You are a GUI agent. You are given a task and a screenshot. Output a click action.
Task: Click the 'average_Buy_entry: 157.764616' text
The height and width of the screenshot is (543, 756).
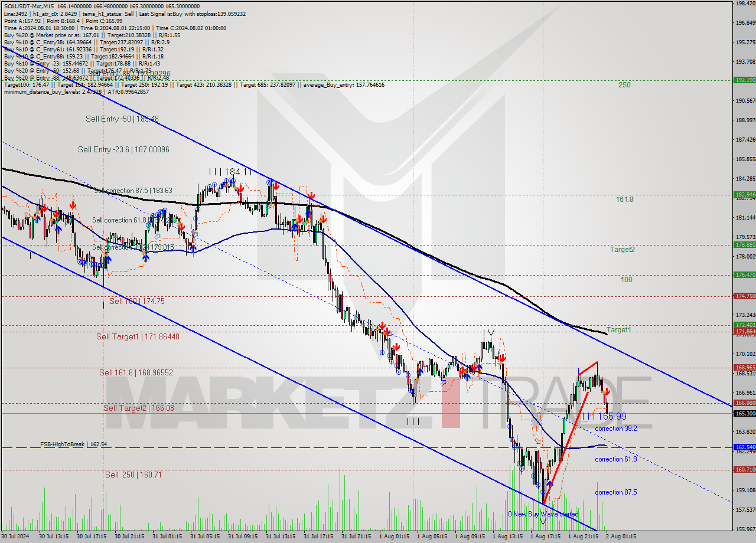click(x=344, y=85)
